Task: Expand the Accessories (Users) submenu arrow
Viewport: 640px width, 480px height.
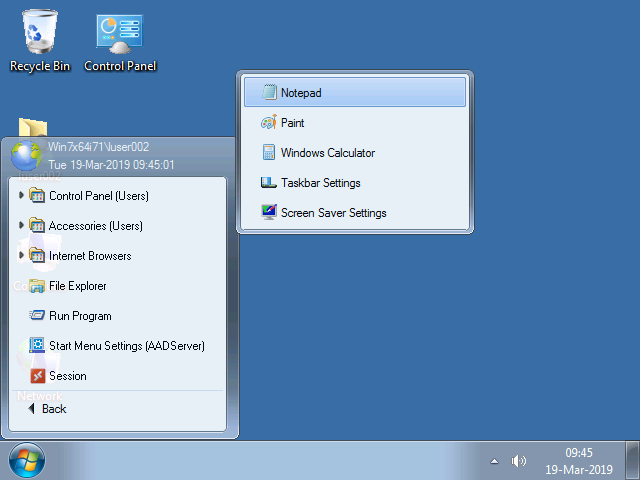Action: pyautogui.click(x=22, y=226)
